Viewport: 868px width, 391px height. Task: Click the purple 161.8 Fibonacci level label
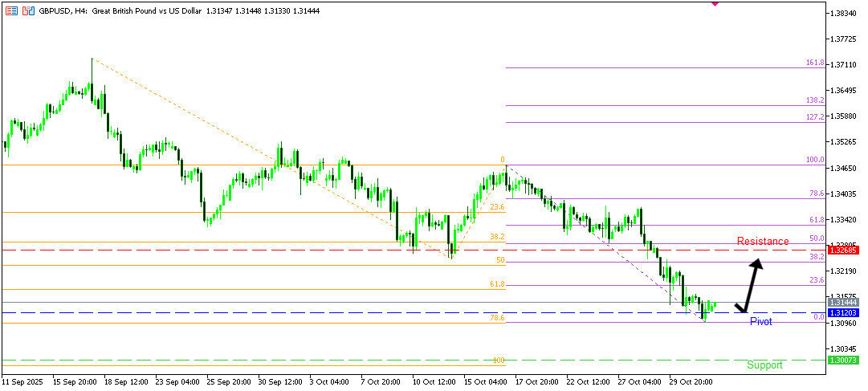814,63
